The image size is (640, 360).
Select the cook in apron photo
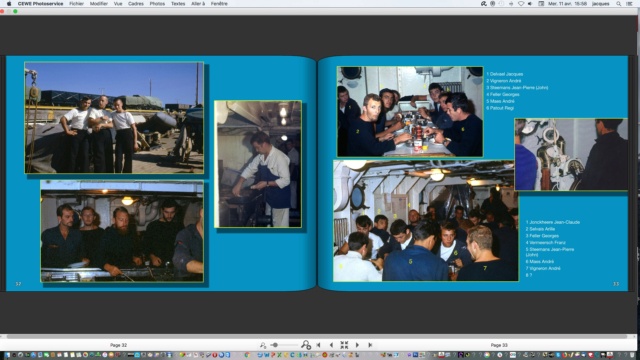pos(258,164)
